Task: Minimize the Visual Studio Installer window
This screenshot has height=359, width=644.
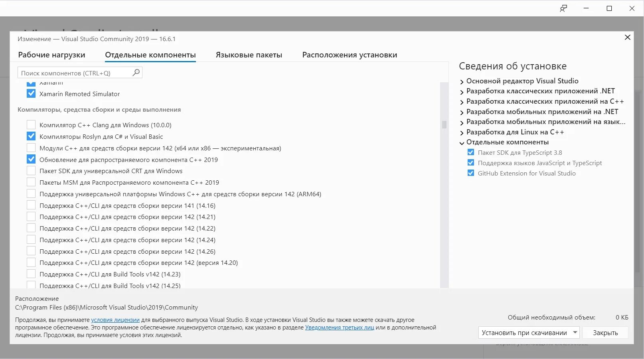Action: coord(586,8)
